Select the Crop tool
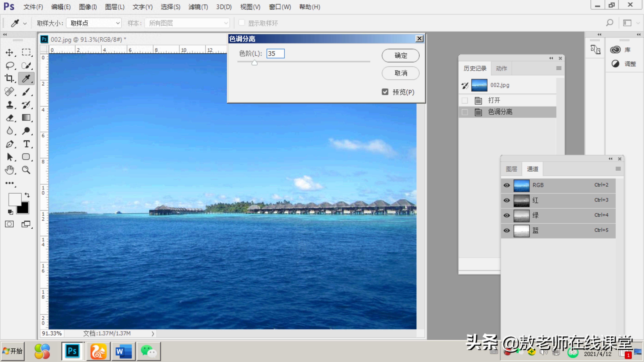 pyautogui.click(x=10, y=78)
